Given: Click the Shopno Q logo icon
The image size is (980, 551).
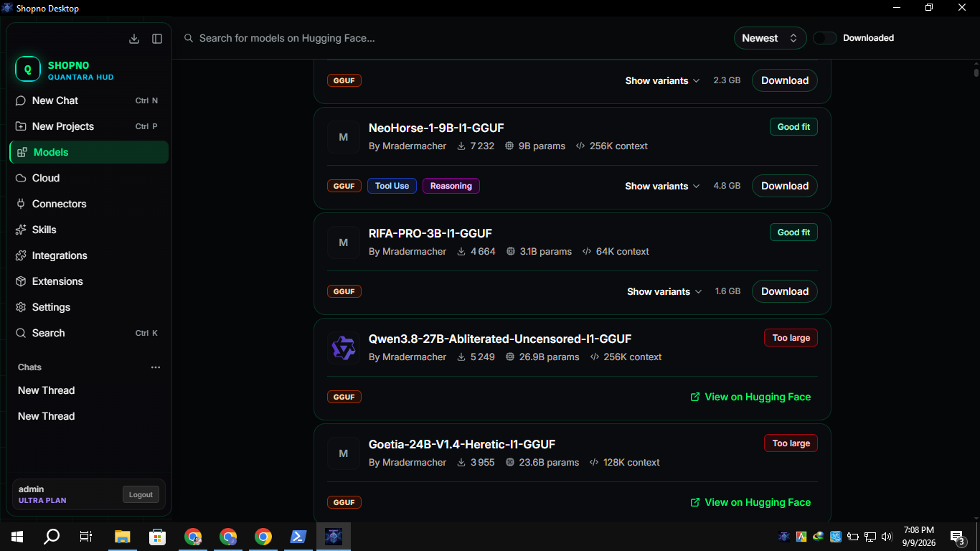Looking at the screenshot, I should 28,70.
